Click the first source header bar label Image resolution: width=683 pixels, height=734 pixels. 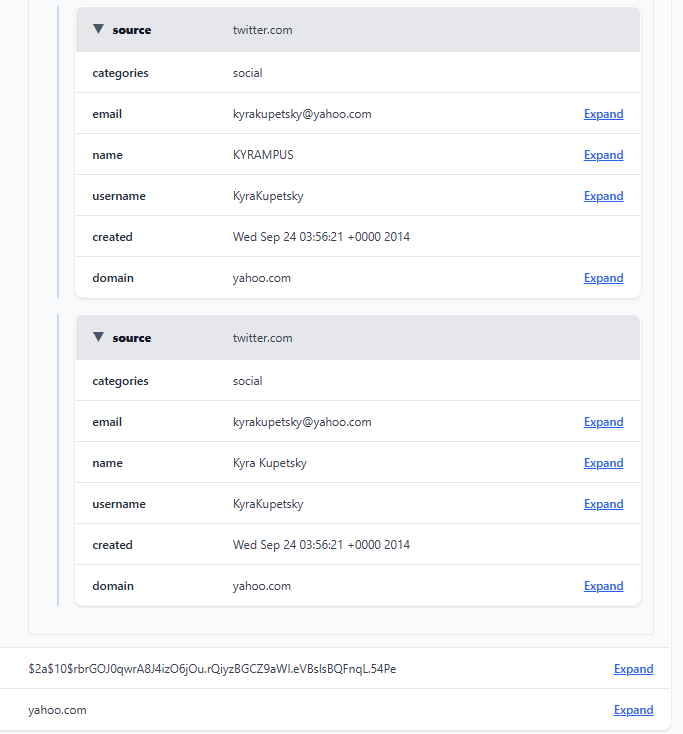(132, 30)
